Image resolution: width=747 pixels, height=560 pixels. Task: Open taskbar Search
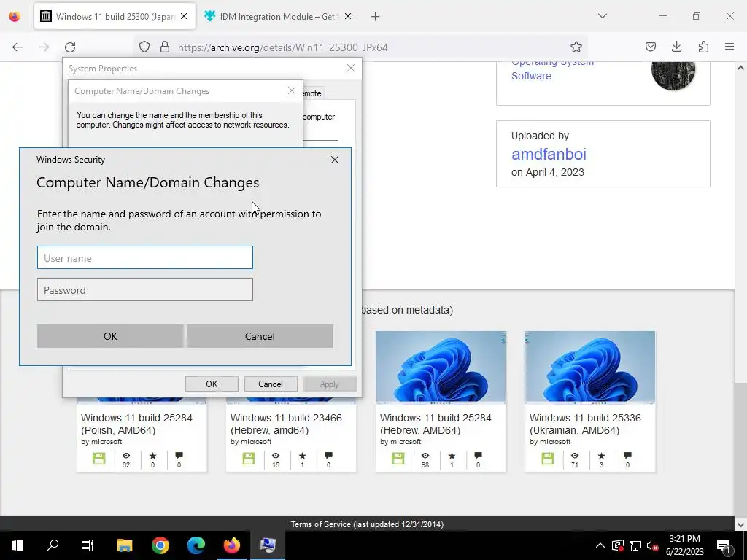coord(53,545)
